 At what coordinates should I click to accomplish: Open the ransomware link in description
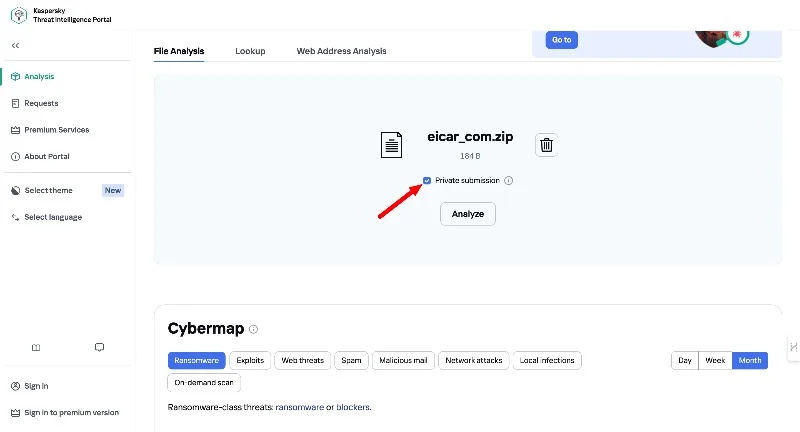click(x=298, y=408)
